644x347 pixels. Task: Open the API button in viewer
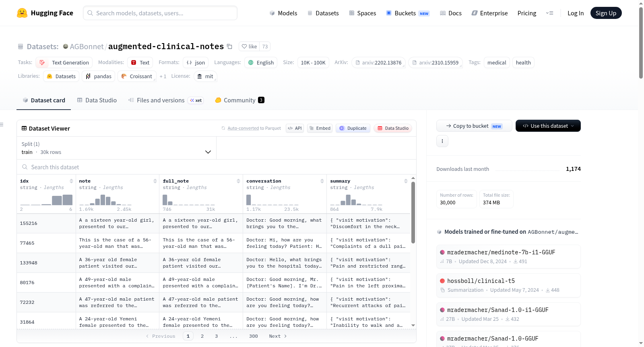click(x=295, y=128)
